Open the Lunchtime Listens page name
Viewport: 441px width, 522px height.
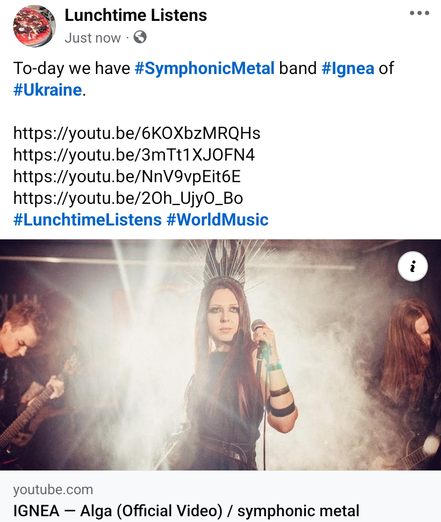(x=136, y=15)
